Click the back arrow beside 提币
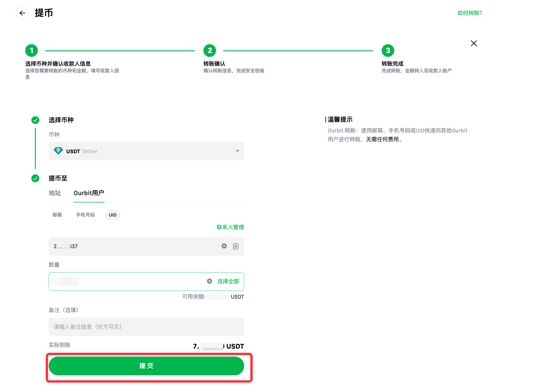 22,13
